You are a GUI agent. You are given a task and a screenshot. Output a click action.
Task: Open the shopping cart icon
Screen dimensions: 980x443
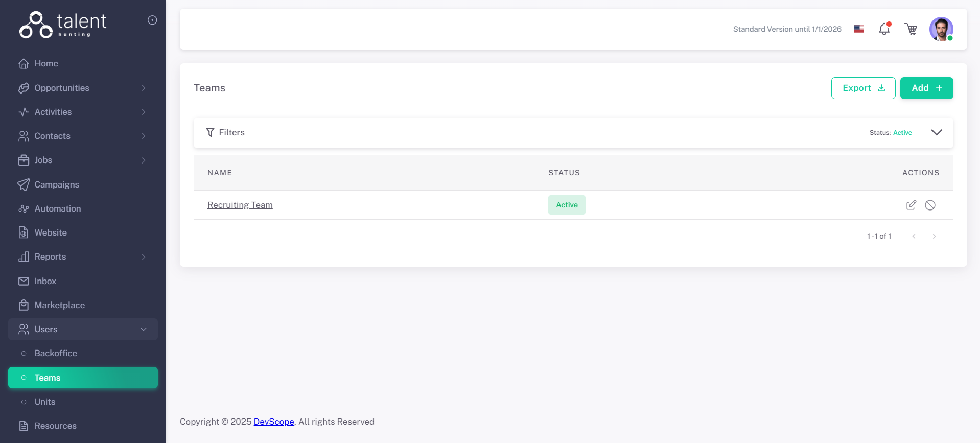click(x=911, y=29)
